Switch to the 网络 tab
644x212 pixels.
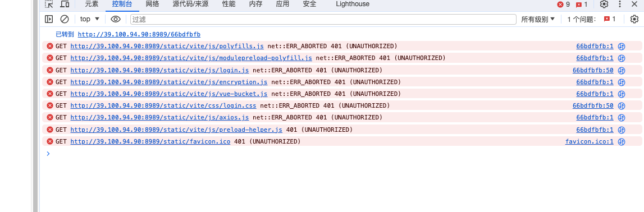152,4
